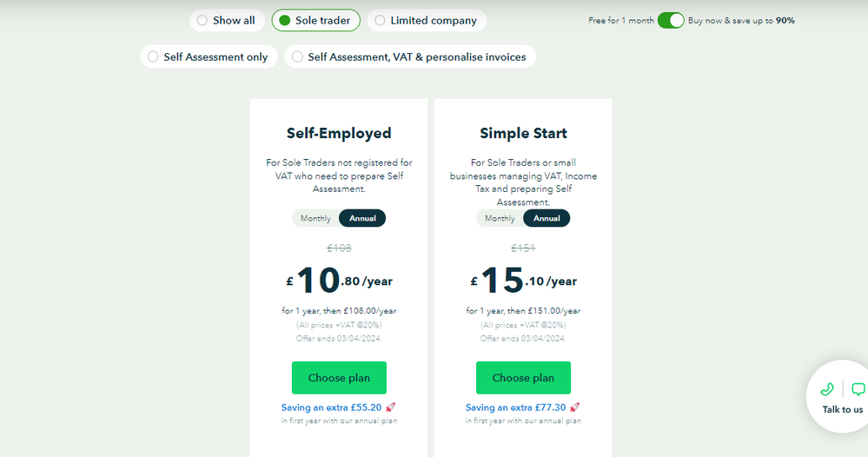This screenshot has width=868, height=457.
Task: Choose the Self-Employed plan
Action: point(339,378)
